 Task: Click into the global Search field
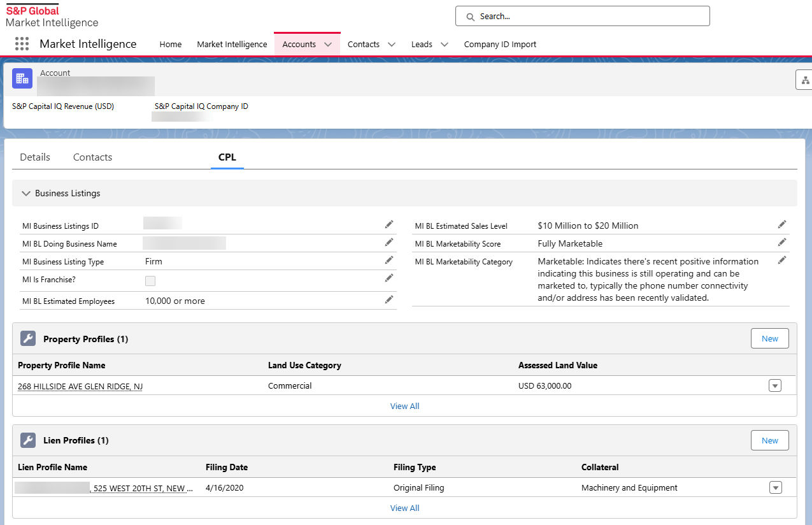coord(582,17)
